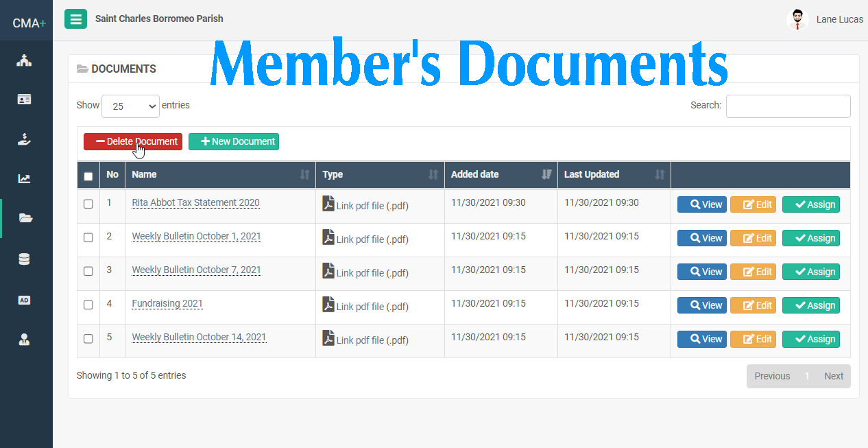Image resolution: width=868 pixels, height=448 pixels.
Task: Open Weekly Bulletin October 7, 2021 link
Action: point(196,270)
